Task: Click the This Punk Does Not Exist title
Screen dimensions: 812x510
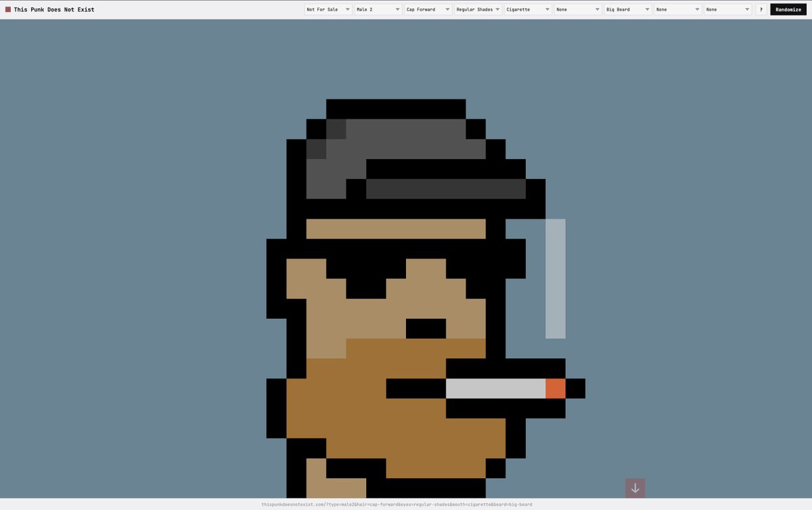Action: click(54, 9)
